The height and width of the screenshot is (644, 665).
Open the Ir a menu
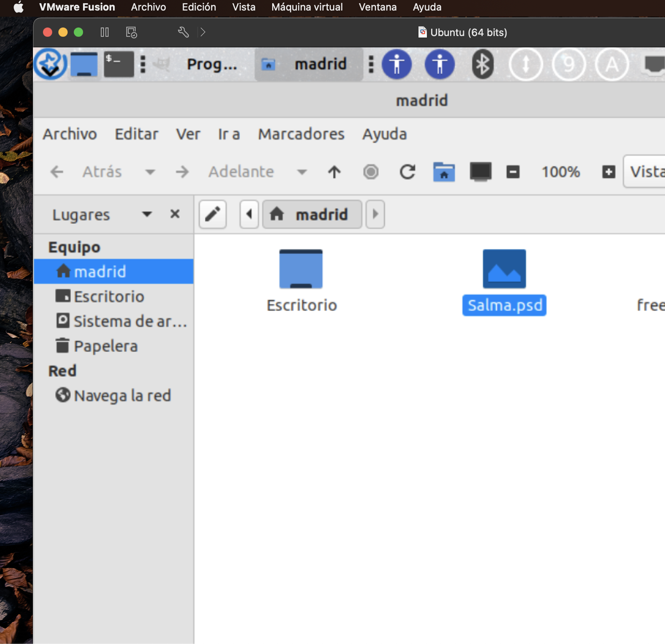point(229,134)
